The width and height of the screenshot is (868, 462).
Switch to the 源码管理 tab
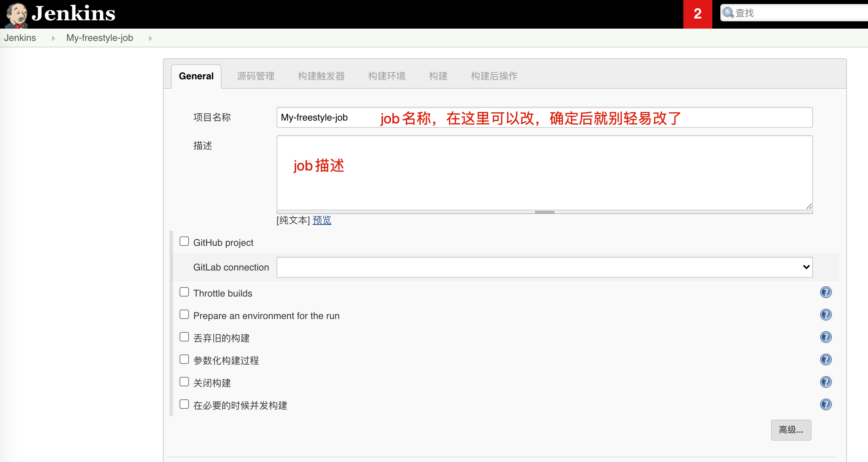pos(256,76)
